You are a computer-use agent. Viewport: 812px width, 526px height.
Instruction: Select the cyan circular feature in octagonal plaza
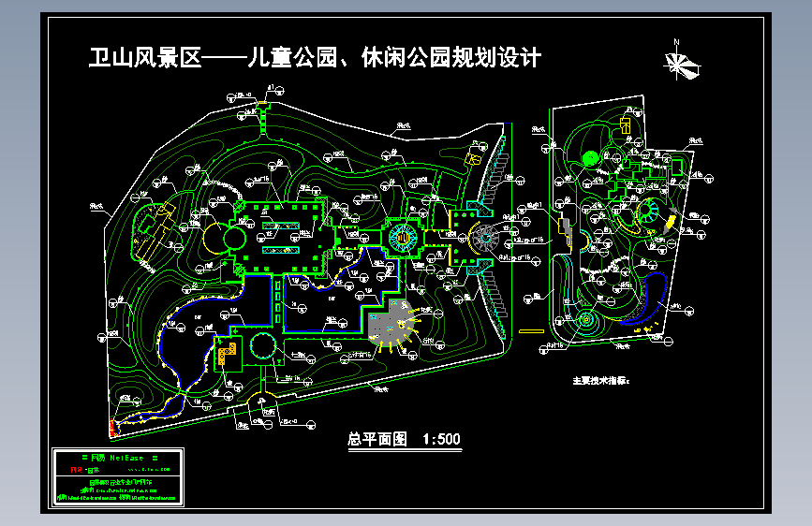click(403, 238)
